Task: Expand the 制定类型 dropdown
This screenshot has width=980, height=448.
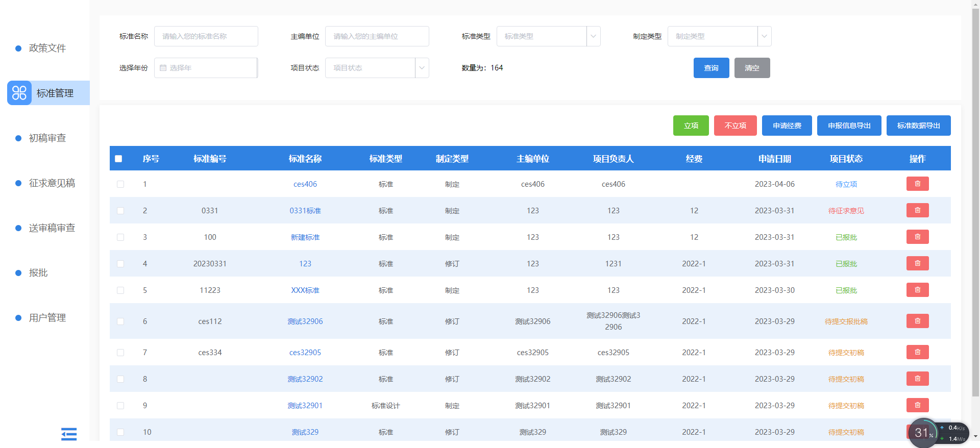Action: (x=719, y=36)
